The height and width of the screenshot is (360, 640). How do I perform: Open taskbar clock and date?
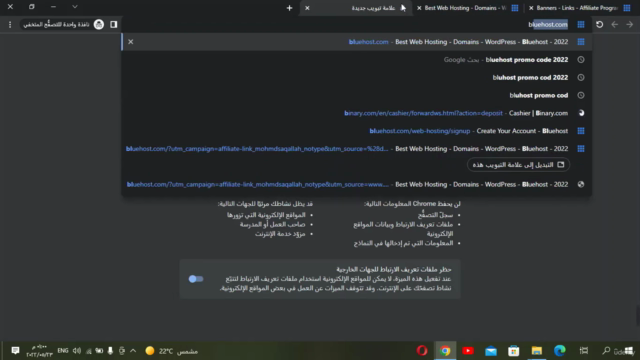click(40, 351)
